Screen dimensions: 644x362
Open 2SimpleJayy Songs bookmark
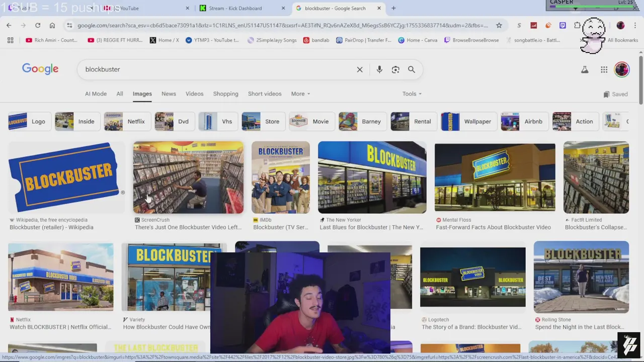click(x=272, y=40)
